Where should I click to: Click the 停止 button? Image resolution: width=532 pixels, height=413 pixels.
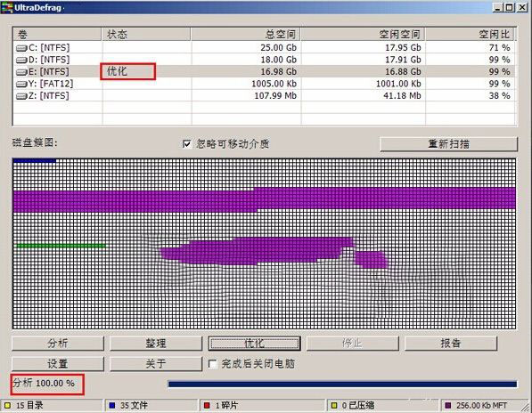pyautogui.click(x=353, y=344)
